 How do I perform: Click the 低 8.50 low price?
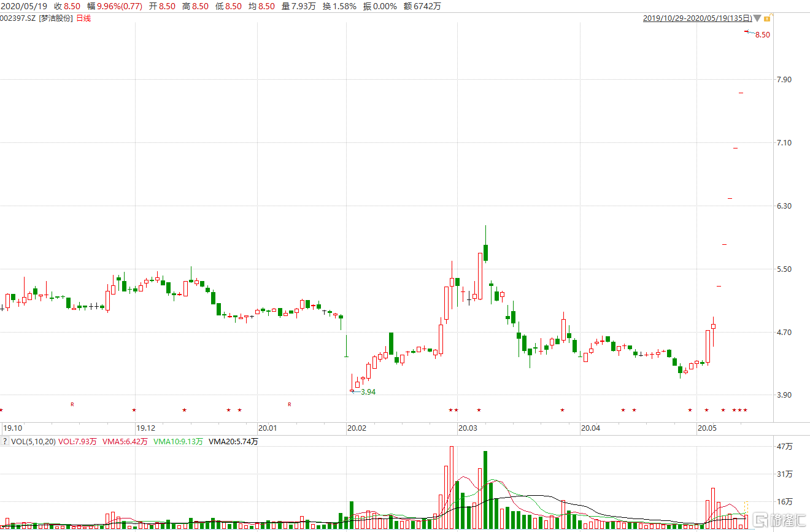(x=228, y=6)
